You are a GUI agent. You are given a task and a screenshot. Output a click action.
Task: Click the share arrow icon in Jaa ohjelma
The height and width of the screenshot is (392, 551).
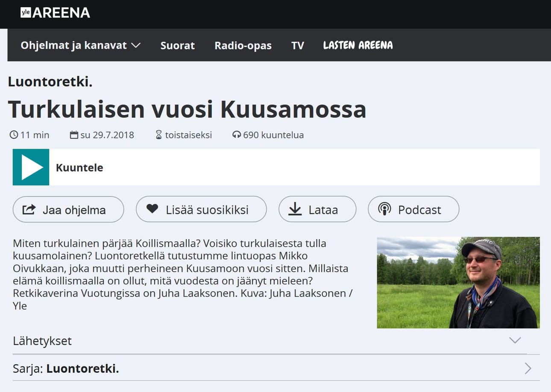click(29, 210)
